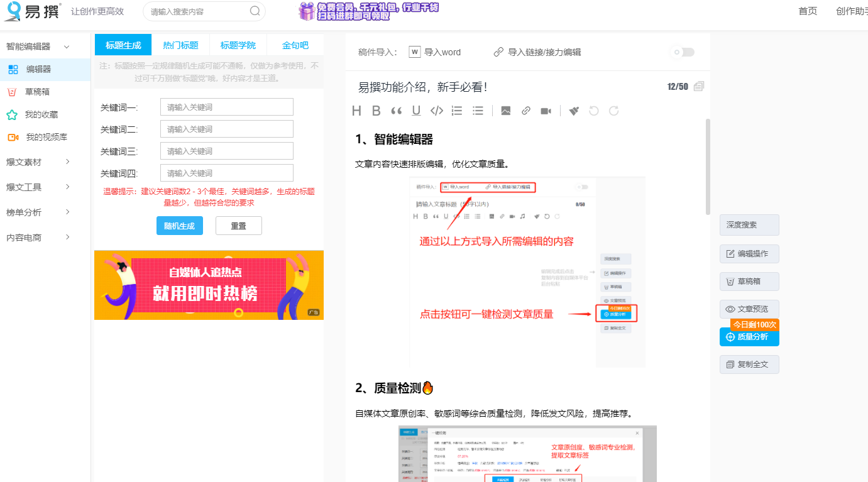Insert a video with the camera icon
868x482 pixels.
click(546, 111)
